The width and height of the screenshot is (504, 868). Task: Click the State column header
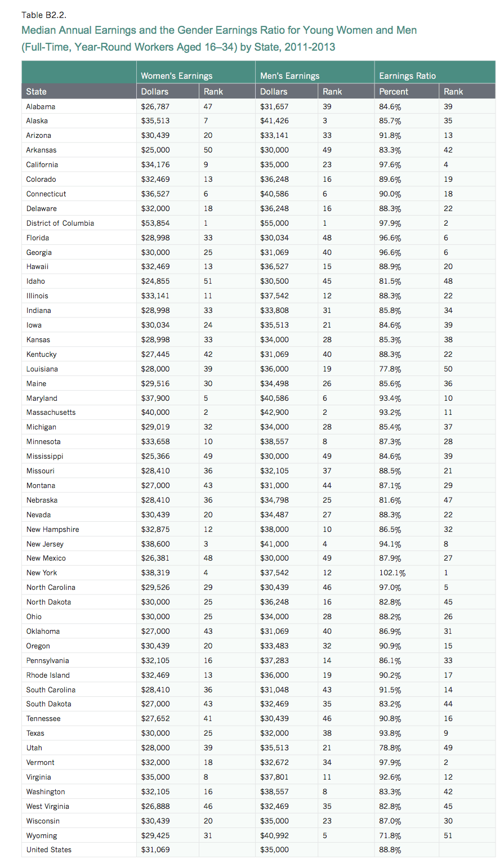click(x=37, y=91)
